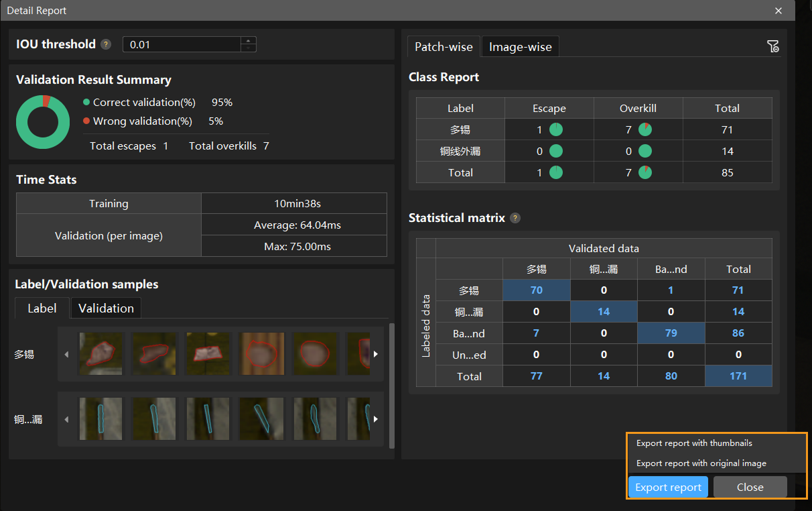The width and height of the screenshot is (812, 511).
Task: Click the Escape column header in Class Report
Action: click(549, 109)
